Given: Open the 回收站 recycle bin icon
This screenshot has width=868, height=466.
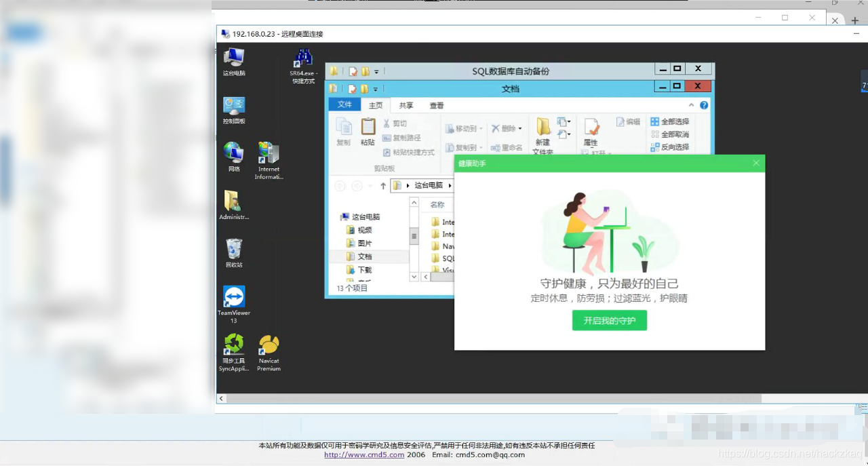Looking at the screenshot, I should [234, 253].
